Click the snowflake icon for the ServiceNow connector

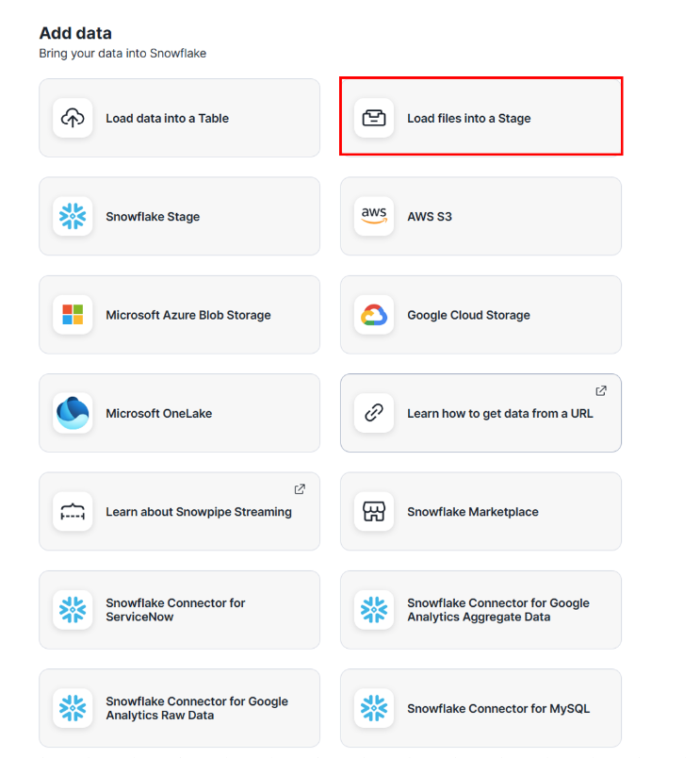pos(73,610)
